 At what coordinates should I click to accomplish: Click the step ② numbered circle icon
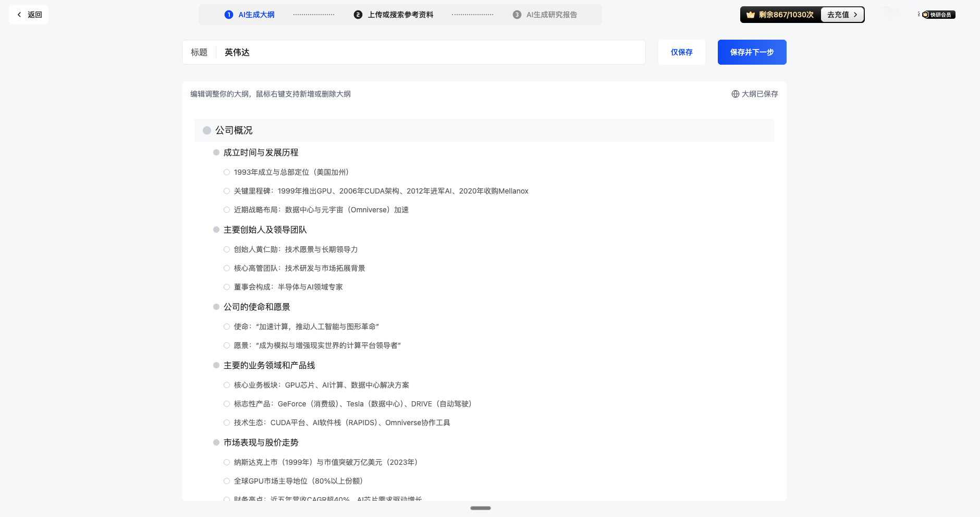(358, 15)
